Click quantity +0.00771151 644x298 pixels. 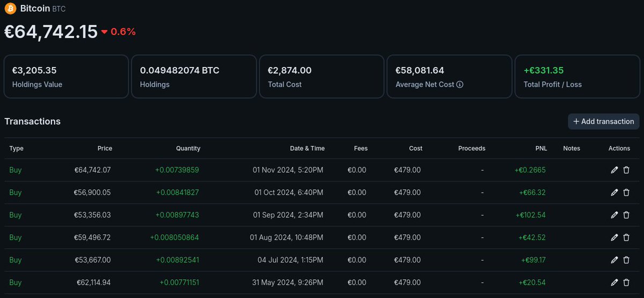[179, 283]
